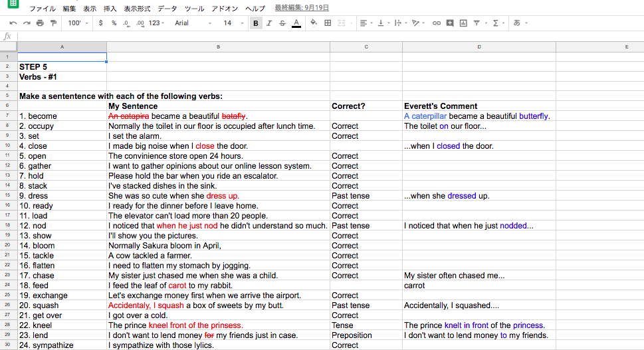Open the text color picker
Screen dimensions: 644x350
tap(296, 23)
